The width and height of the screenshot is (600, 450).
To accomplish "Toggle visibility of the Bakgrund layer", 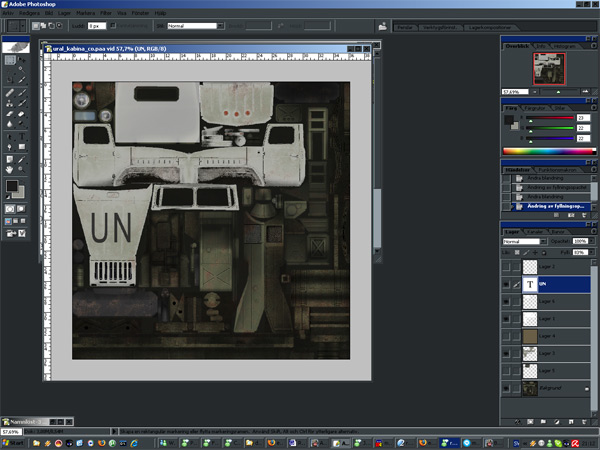I will pos(508,387).
